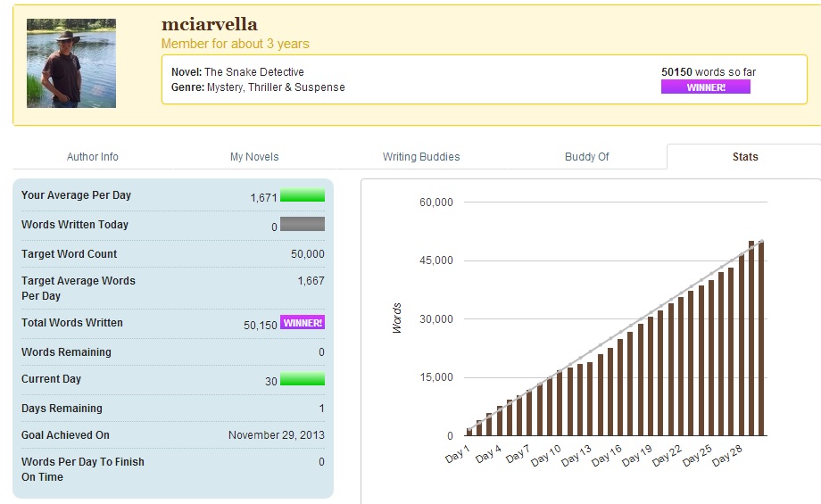The image size is (821, 504).
Task: Click green bar beside Current Day
Action: pyautogui.click(x=303, y=379)
